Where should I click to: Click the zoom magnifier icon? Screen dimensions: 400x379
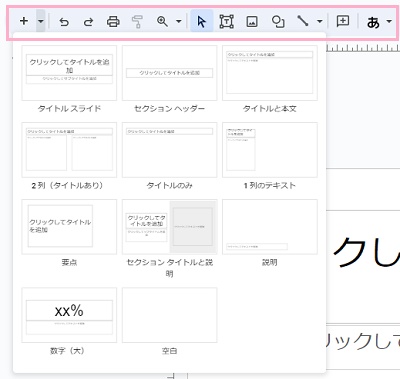(x=162, y=21)
